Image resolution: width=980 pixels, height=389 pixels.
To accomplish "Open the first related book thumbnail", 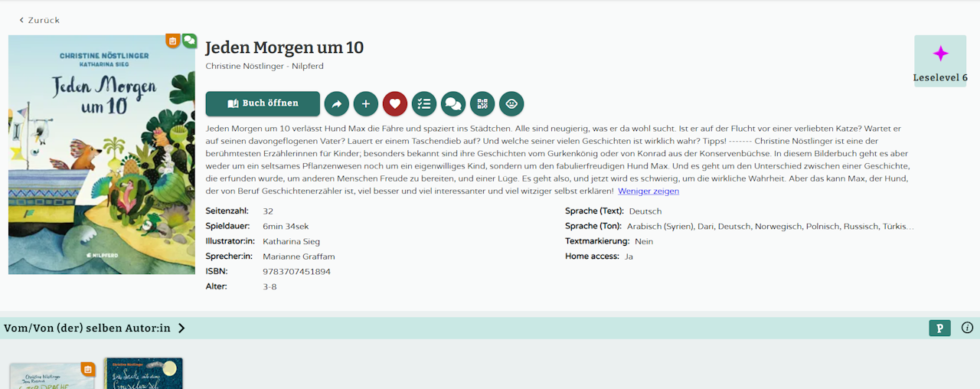I will 52,376.
